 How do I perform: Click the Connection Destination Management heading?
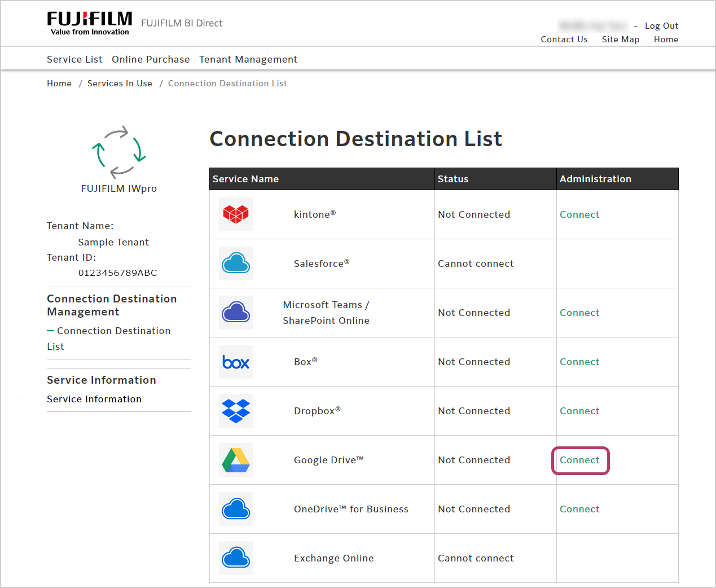(112, 305)
